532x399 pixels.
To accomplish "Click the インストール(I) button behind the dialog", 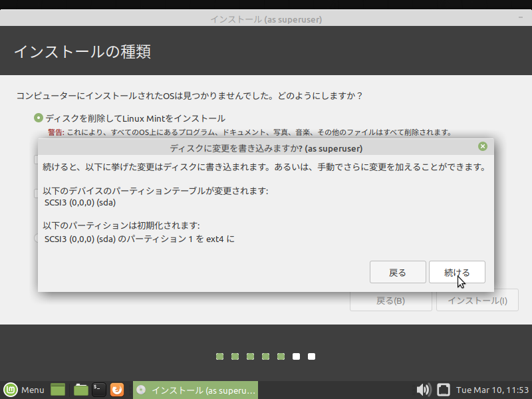I will (x=477, y=301).
